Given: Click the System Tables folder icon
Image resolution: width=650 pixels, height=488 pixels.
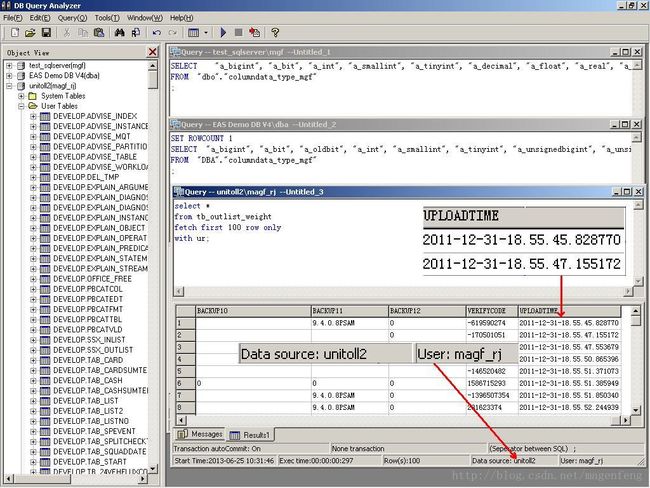Looking at the screenshot, I should pyautogui.click(x=33, y=96).
